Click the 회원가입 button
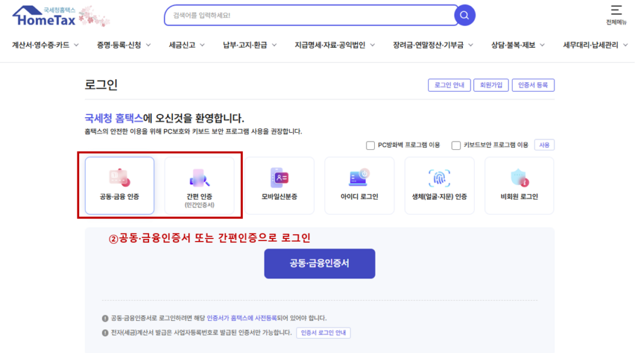 (491, 85)
